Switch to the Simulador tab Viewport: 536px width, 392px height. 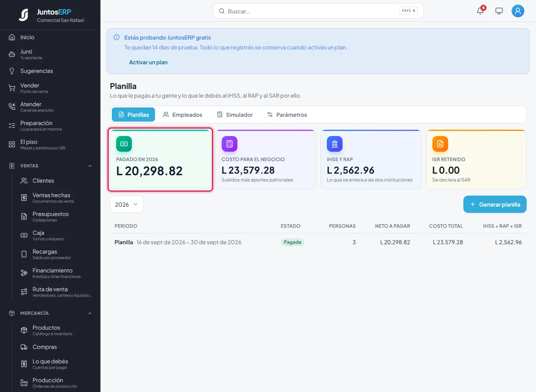tap(235, 114)
